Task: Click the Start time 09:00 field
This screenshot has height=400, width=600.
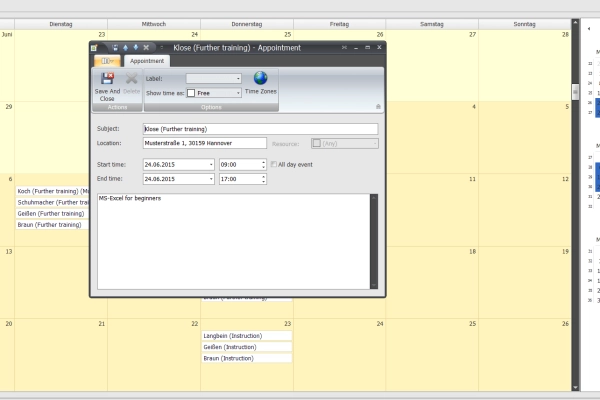Action: pos(240,165)
